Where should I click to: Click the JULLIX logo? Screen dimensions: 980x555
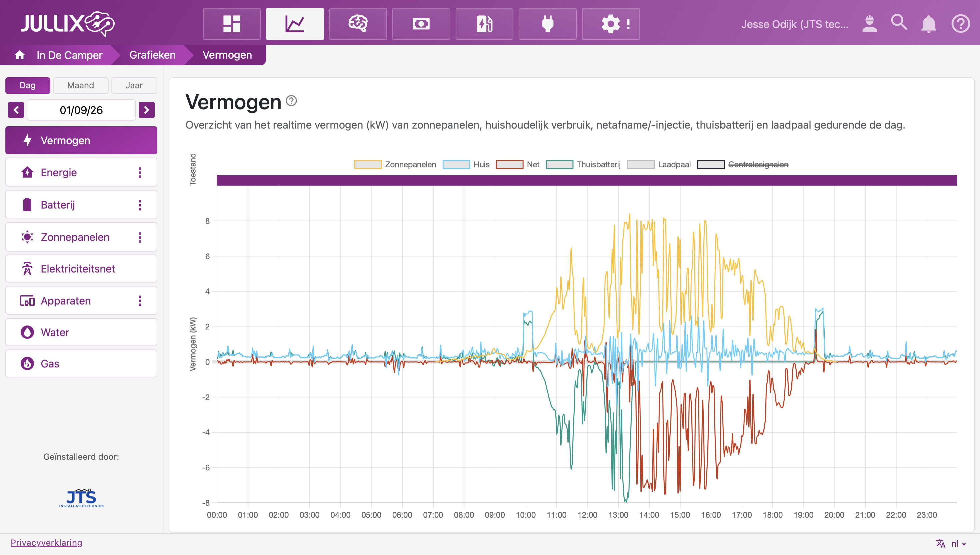pyautogui.click(x=68, y=23)
